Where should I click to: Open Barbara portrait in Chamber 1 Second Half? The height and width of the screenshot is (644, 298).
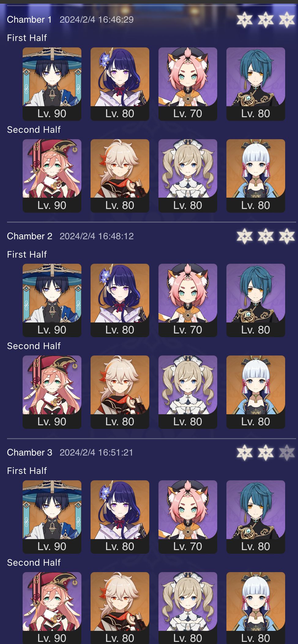coord(188,176)
